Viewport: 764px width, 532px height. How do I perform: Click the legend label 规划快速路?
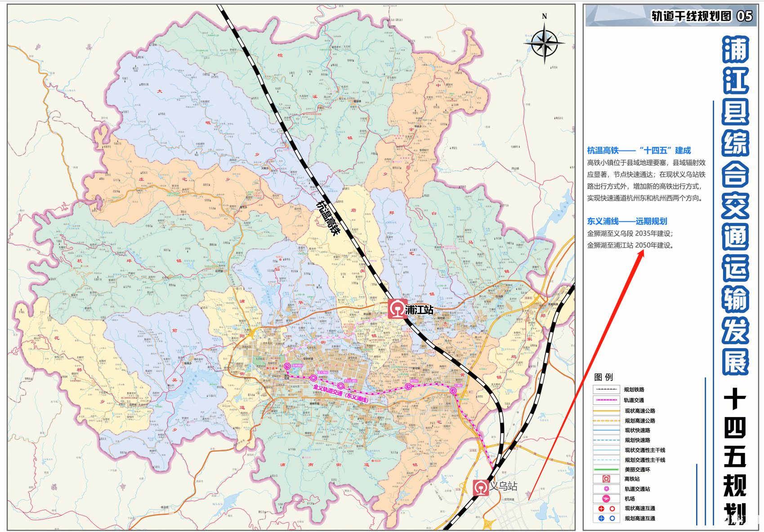tap(637, 440)
